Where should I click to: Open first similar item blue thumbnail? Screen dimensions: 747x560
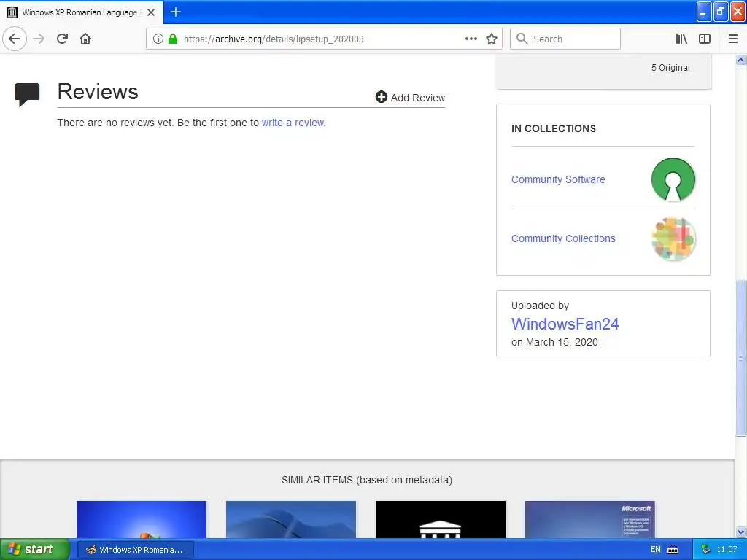142,519
